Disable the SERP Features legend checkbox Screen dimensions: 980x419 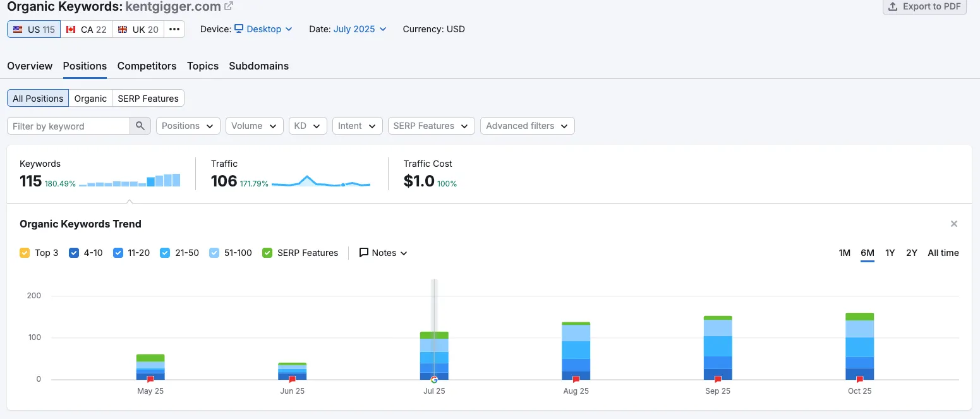pos(267,253)
